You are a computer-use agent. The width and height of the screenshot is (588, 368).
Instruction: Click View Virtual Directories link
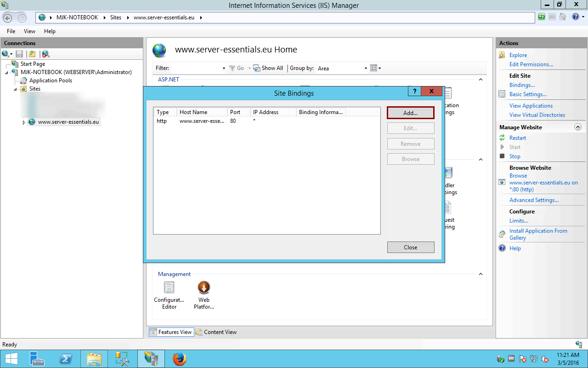point(537,115)
